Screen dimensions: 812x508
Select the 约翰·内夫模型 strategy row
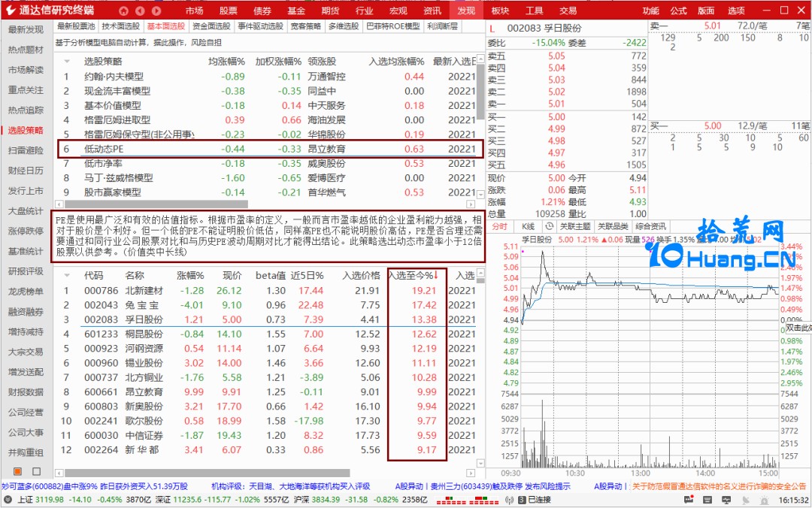pyautogui.click(x=269, y=77)
